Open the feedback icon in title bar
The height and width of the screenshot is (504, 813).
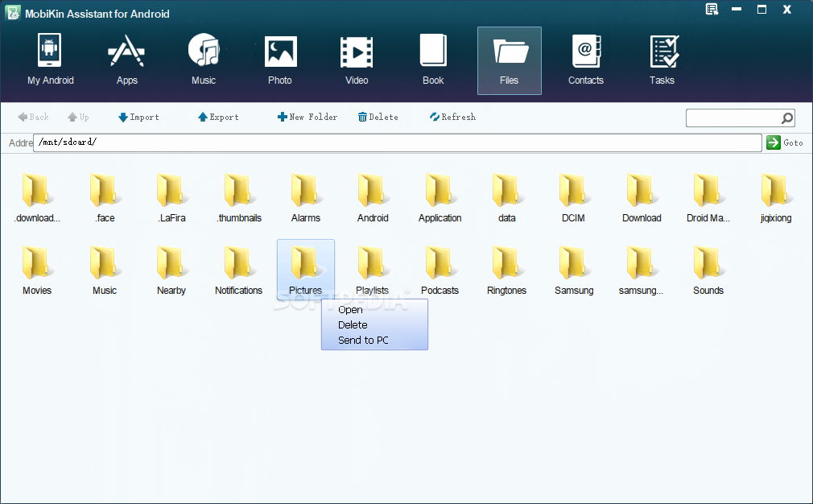click(712, 10)
